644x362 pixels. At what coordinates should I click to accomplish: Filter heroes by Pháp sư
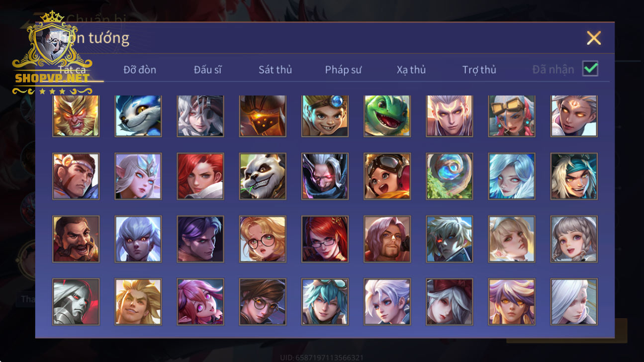coord(343,70)
